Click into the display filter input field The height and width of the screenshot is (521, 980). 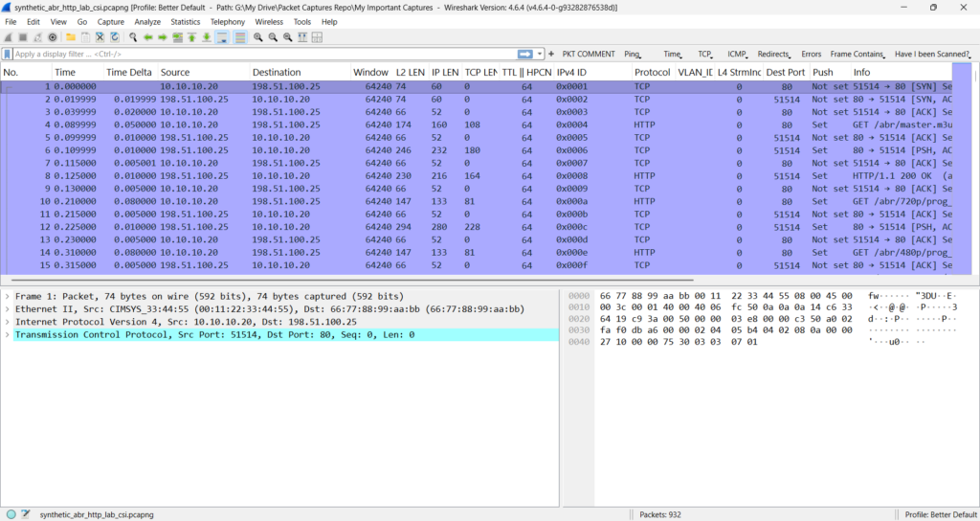[x=258, y=55]
